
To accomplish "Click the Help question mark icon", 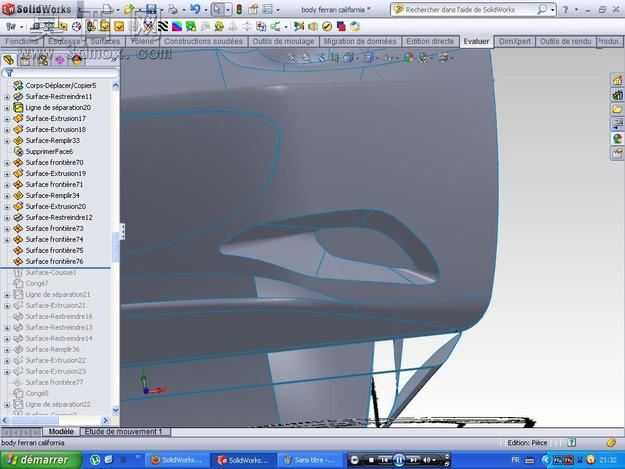I will click(565, 10).
